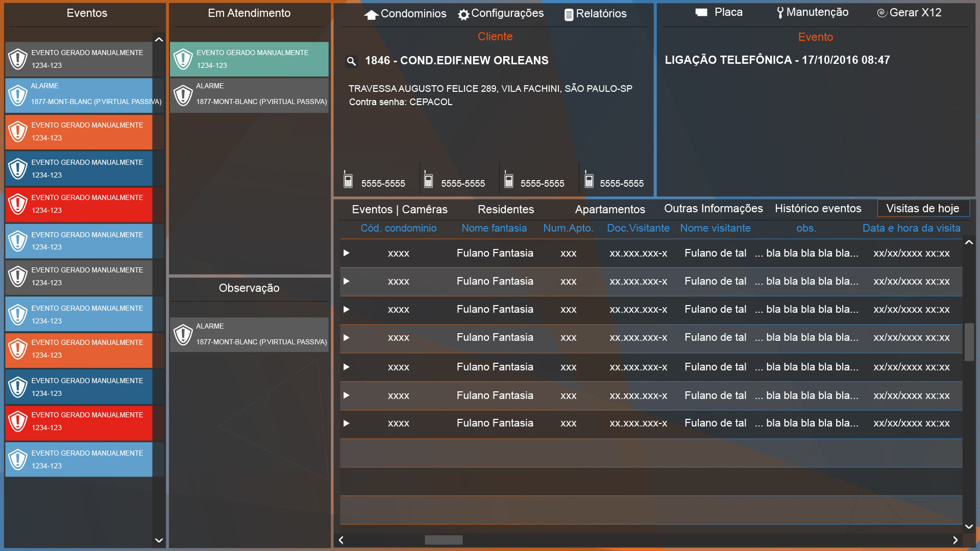Expand first visitor row arrow

[347, 253]
